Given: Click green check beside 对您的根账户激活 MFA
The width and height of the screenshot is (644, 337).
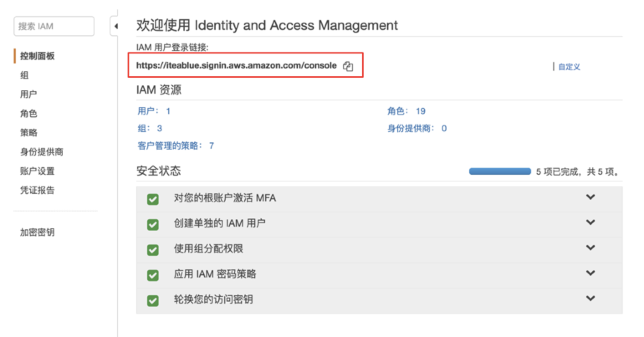Looking at the screenshot, I should pos(153,199).
